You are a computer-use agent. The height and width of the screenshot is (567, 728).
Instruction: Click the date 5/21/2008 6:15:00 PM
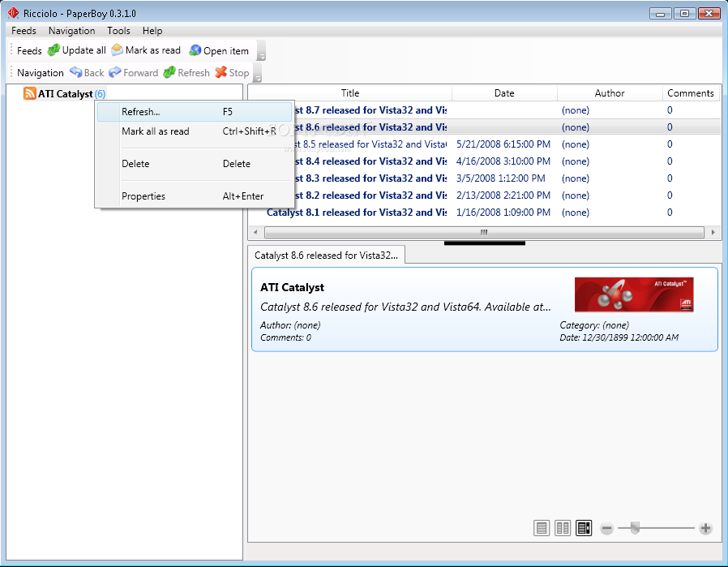tap(503, 144)
